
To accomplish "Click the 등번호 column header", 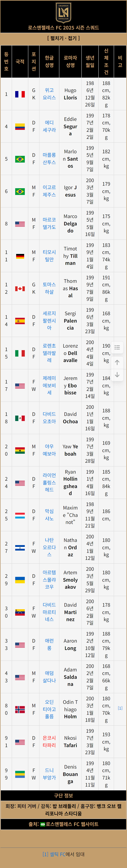I will coord(6,61).
